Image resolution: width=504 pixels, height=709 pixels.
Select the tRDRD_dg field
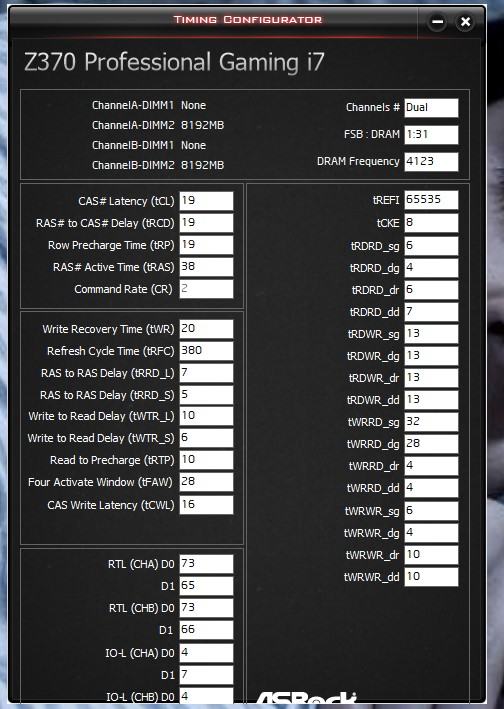[x=431, y=268]
